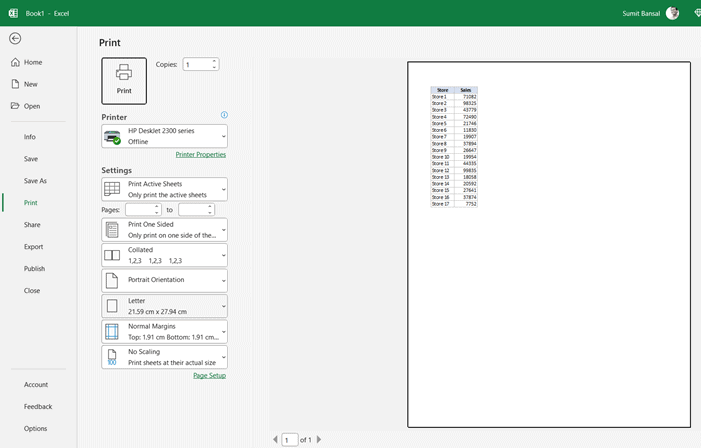
Task: Expand the Print Active Sheets dropdown
Action: pos(164,189)
